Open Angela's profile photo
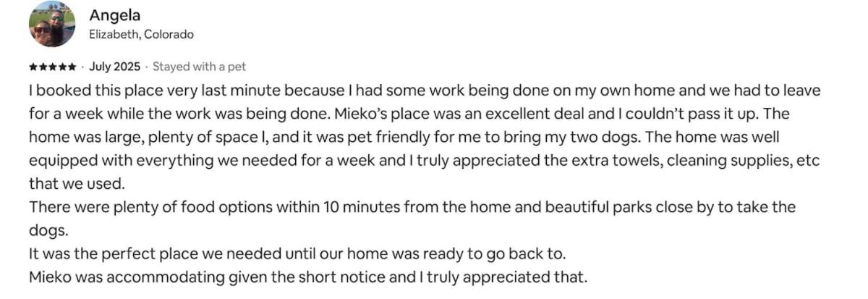Image resolution: width=868 pixels, height=299 pixels. (52, 24)
